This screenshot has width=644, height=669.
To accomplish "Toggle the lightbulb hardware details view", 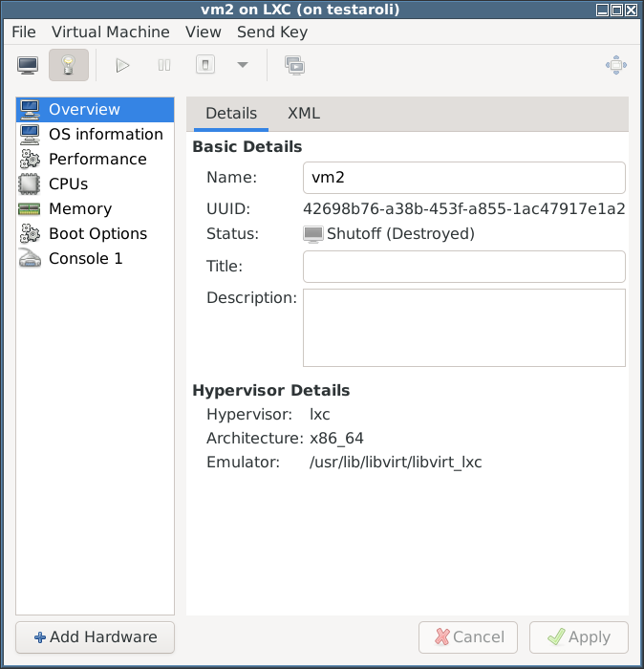I will click(x=69, y=65).
